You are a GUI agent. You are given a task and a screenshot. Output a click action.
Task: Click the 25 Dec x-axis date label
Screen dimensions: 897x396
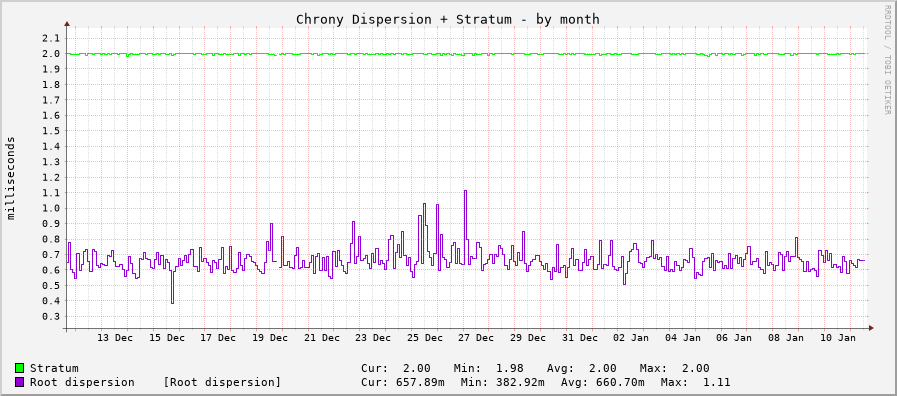click(x=425, y=338)
